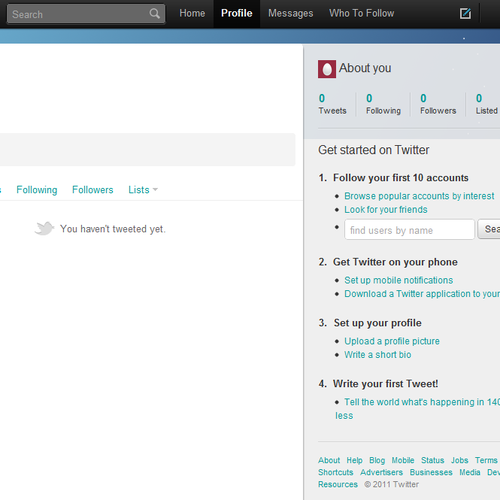Switch to the Followers tab on the profile
The width and height of the screenshot is (500, 500).
click(93, 190)
